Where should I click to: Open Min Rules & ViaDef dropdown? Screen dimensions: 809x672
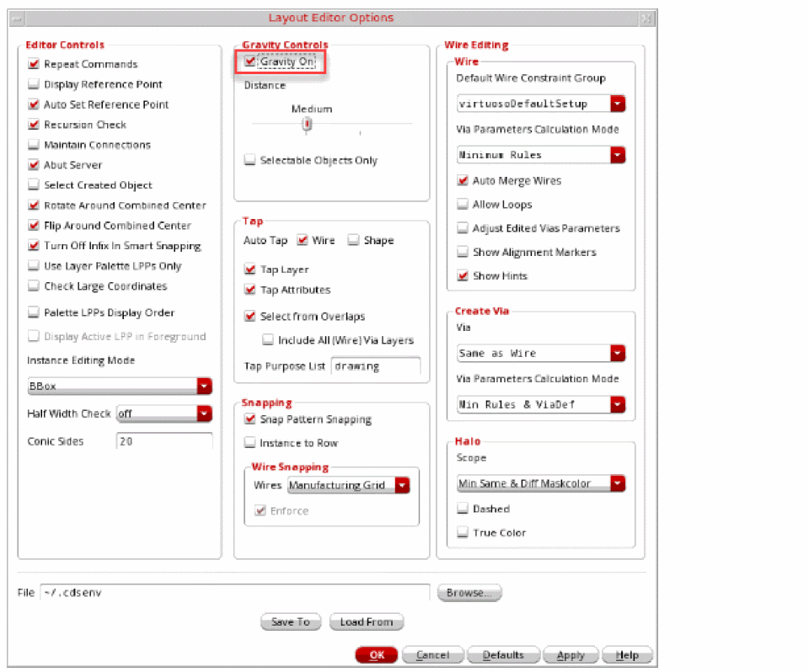(541, 404)
